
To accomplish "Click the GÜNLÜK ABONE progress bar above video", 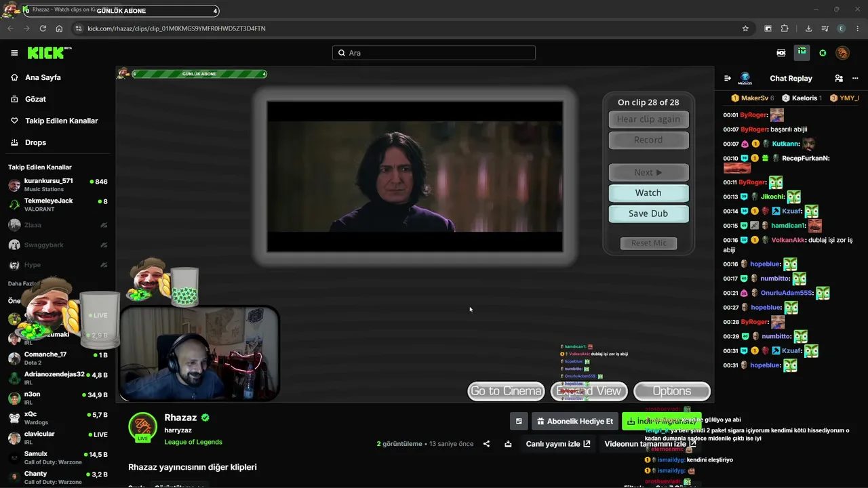I will coord(199,74).
